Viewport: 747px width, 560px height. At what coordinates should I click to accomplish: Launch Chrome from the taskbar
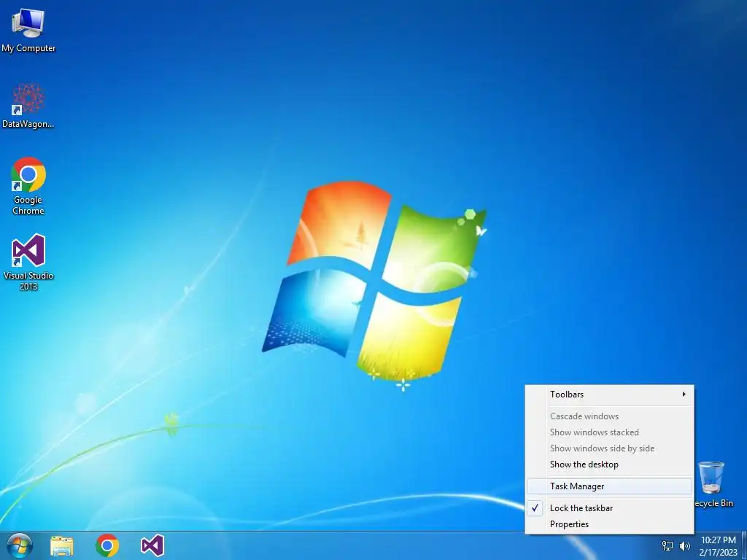click(107, 545)
